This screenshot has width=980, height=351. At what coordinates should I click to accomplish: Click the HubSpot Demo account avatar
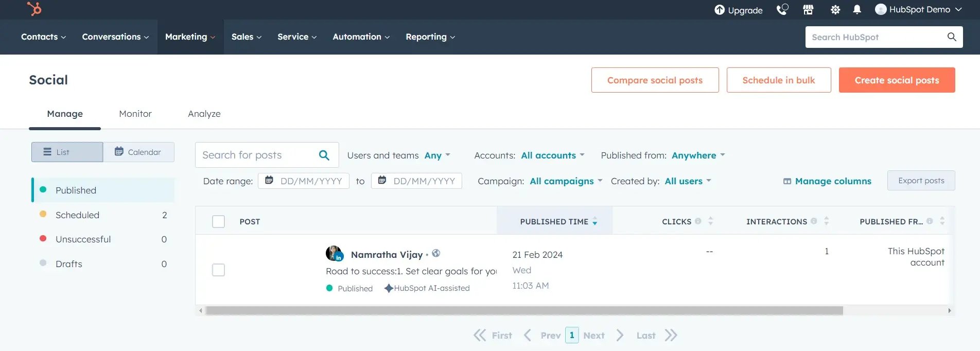881,9
